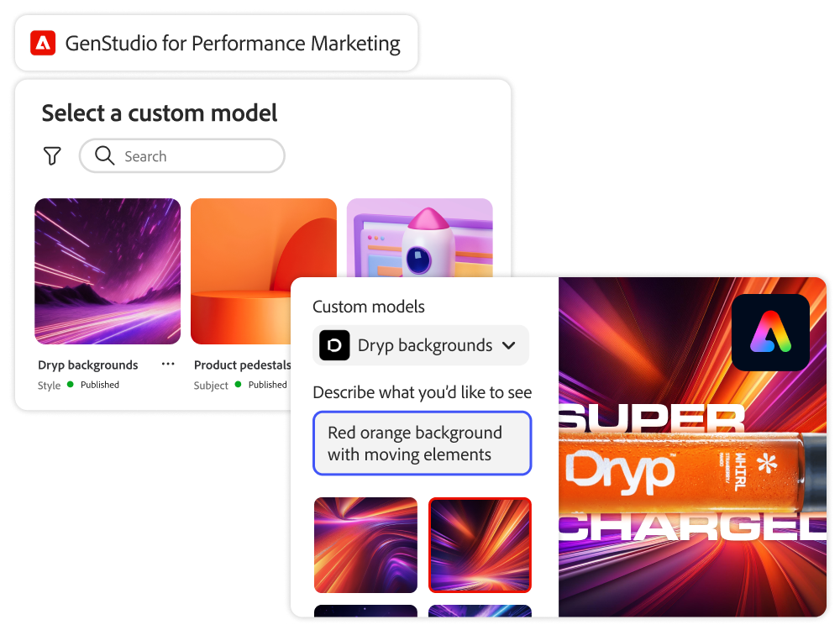Select the Dryp backgrounds purple model thumbnail

[x=108, y=271]
